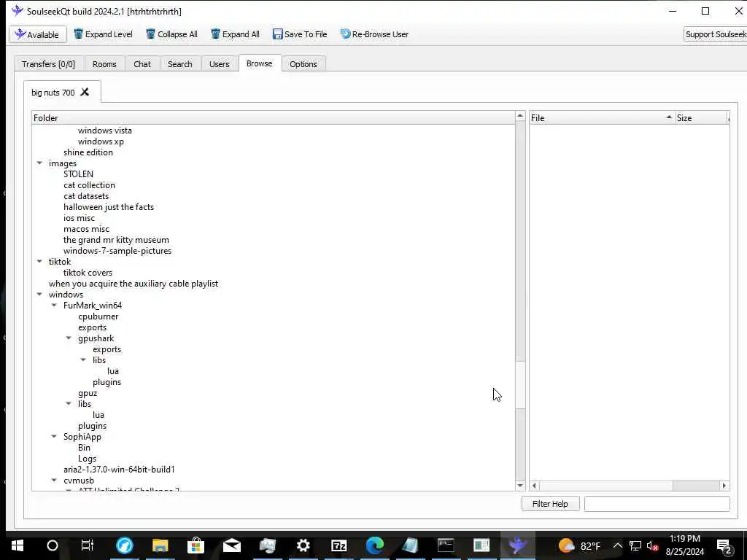Click Re-Browse User button
This screenshot has width=747, height=560.
[374, 34]
